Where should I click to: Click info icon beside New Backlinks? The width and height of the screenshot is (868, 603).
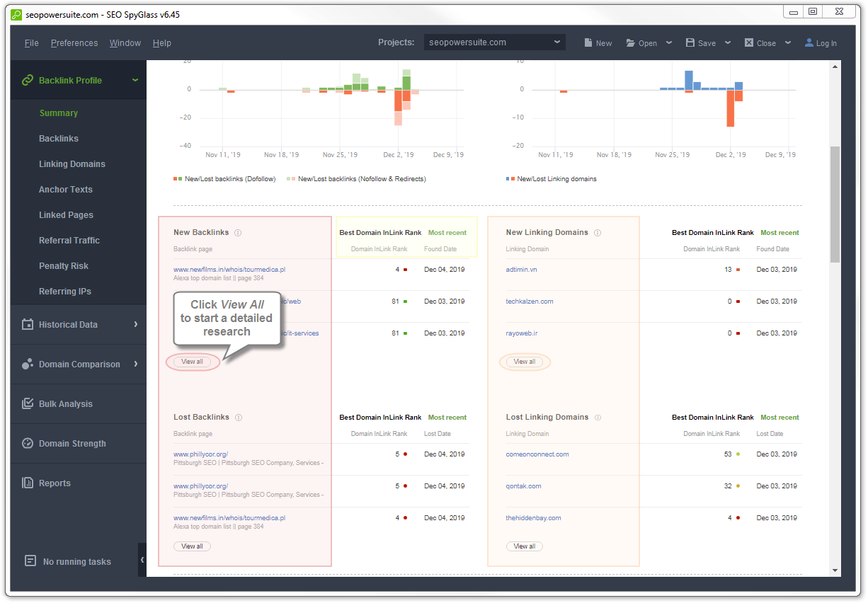tap(238, 233)
